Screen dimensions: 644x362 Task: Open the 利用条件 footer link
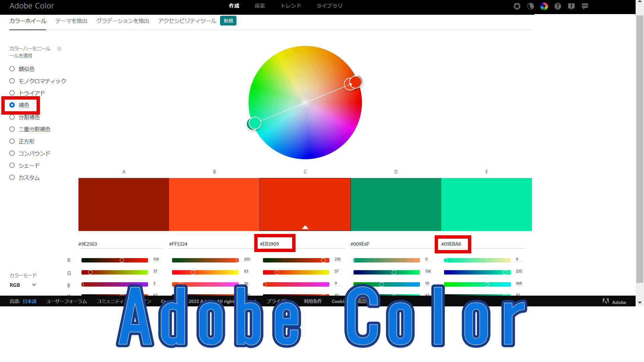[313, 301]
